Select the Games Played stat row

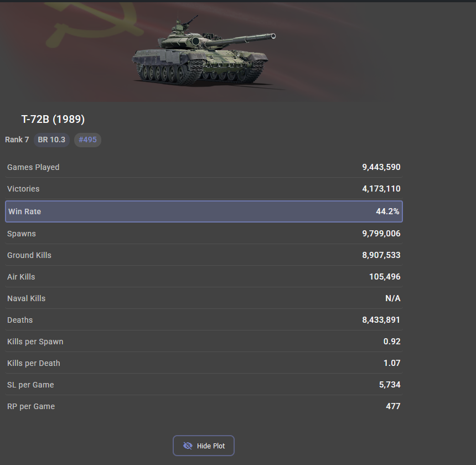click(x=204, y=167)
